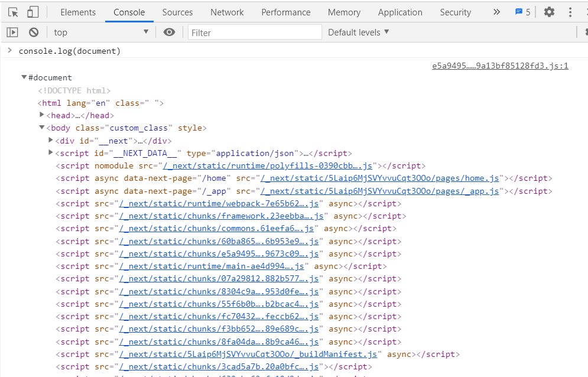Screen dimensions: 588x377
Task: Open source link e5a9495…9a13bf85128fd3.js:1
Action: point(500,66)
